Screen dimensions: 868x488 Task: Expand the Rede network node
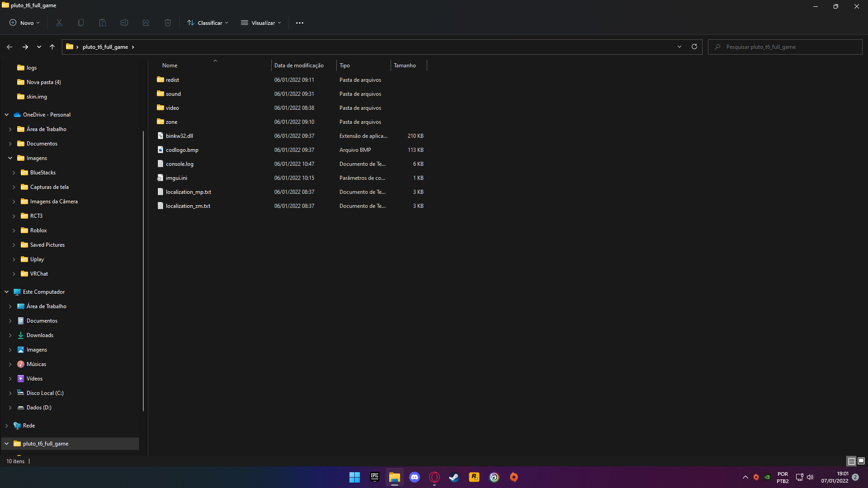7,426
